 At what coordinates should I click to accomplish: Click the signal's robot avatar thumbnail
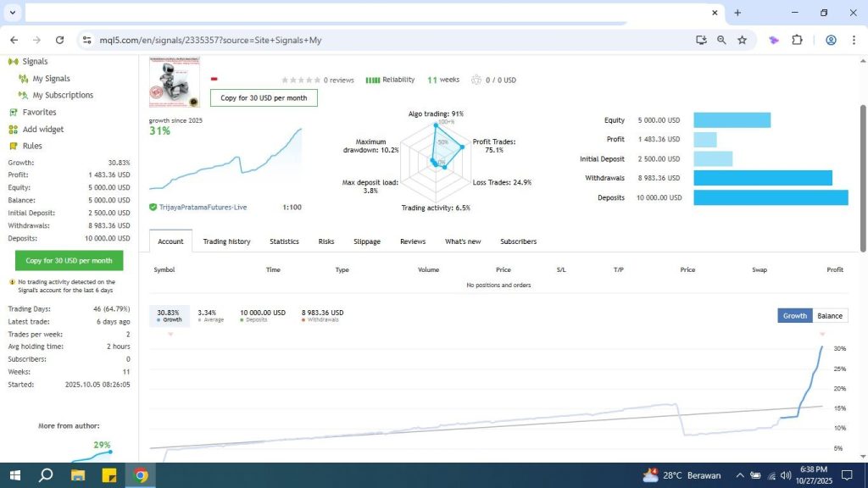coord(174,83)
